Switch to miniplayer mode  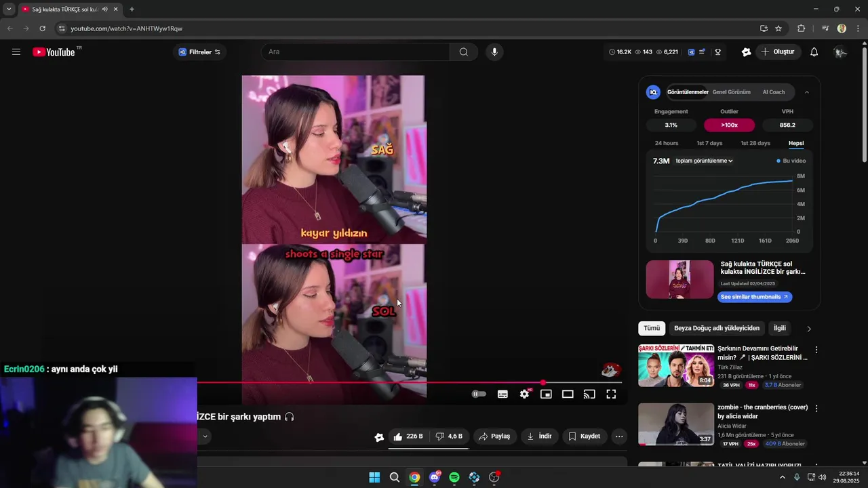pyautogui.click(x=546, y=394)
